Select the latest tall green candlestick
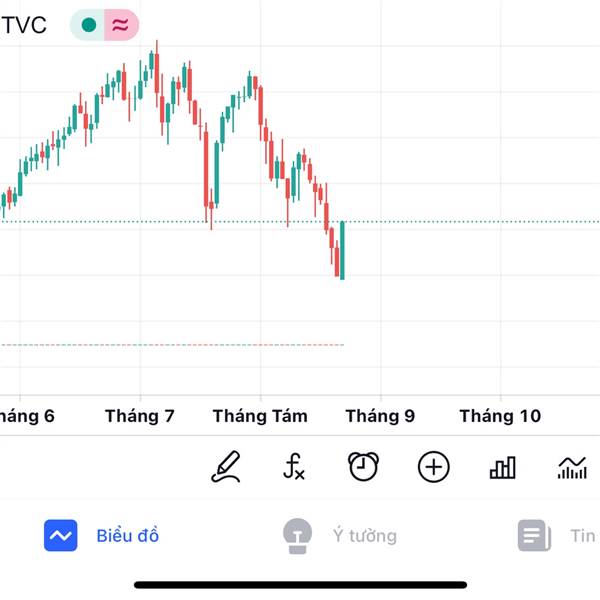The width and height of the screenshot is (600, 600). [x=342, y=251]
